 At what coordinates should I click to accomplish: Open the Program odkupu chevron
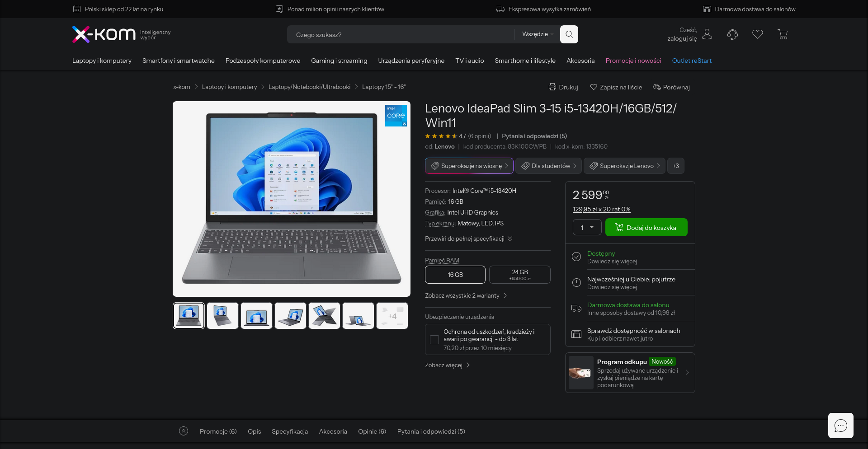tap(687, 373)
